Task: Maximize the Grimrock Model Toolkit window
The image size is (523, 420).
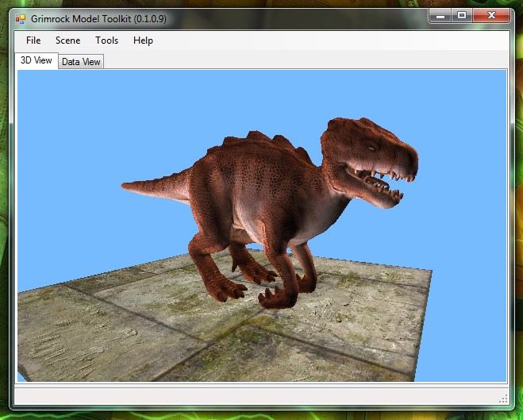Action: 462,14
